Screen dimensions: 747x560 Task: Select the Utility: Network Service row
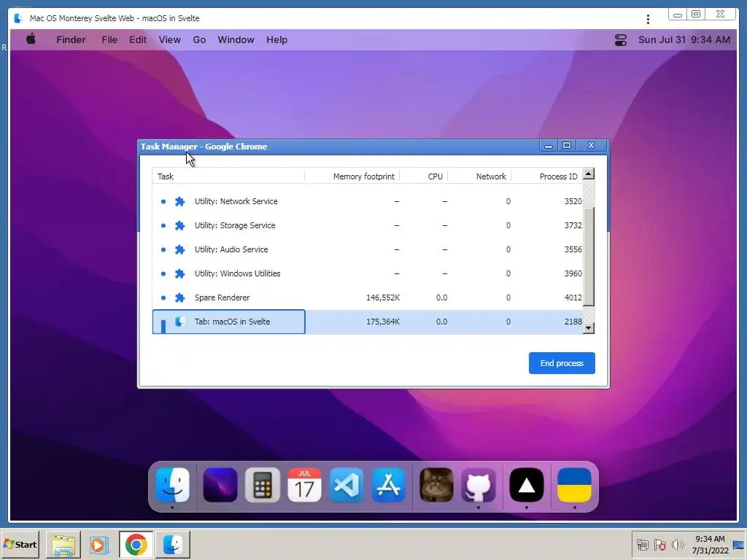coord(368,201)
